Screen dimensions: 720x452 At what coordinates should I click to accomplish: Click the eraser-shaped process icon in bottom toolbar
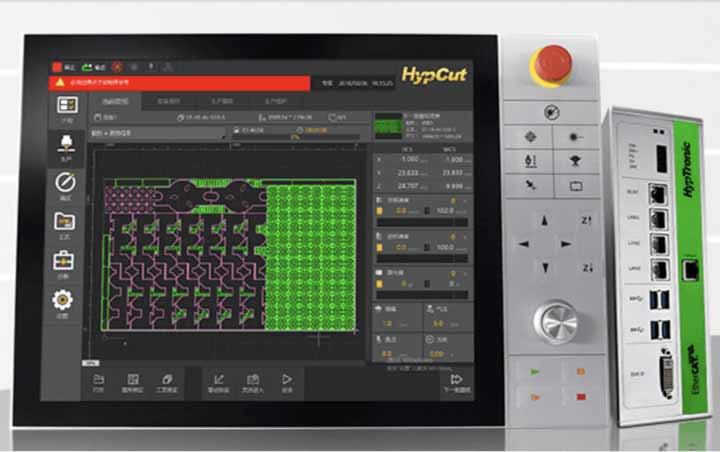tap(166, 379)
